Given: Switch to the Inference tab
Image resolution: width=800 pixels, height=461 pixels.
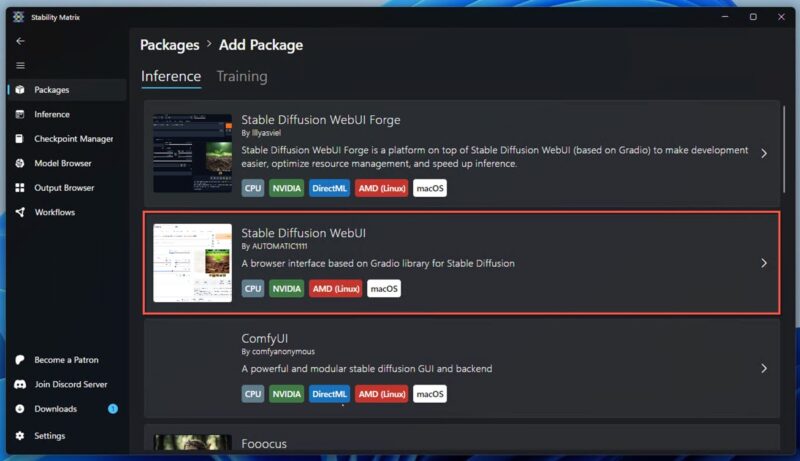Looking at the screenshot, I should click(x=171, y=76).
